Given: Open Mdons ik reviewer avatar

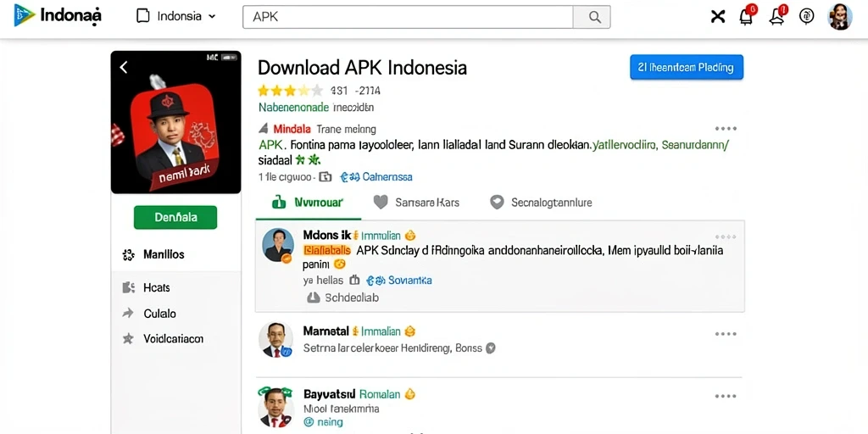Looking at the screenshot, I should pyautogui.click(x=277, y=245).
